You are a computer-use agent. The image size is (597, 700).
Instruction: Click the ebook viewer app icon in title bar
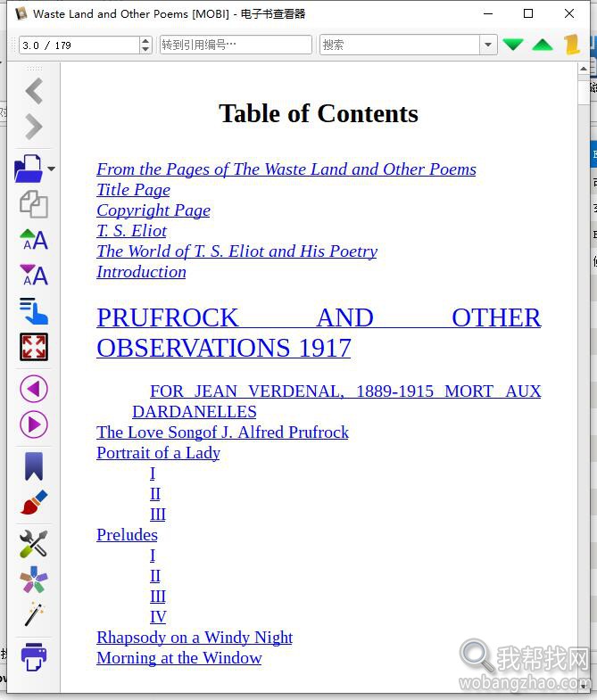point(21,14)
